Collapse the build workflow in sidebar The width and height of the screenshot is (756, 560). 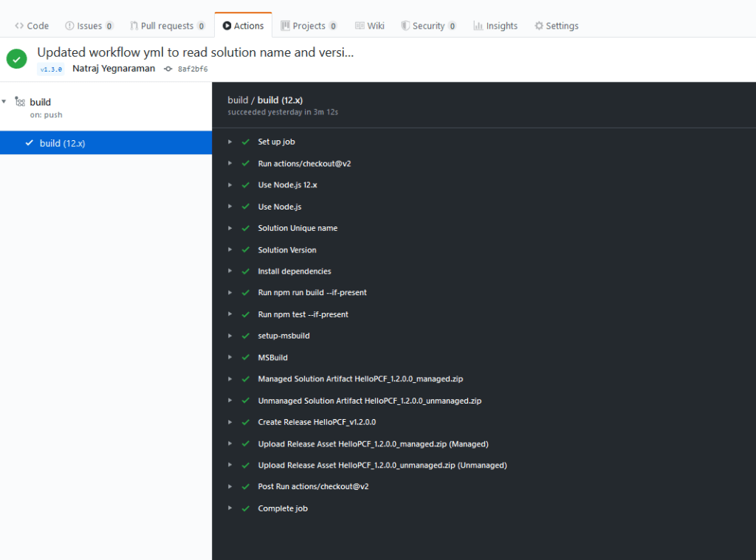[x=5, y=102]
